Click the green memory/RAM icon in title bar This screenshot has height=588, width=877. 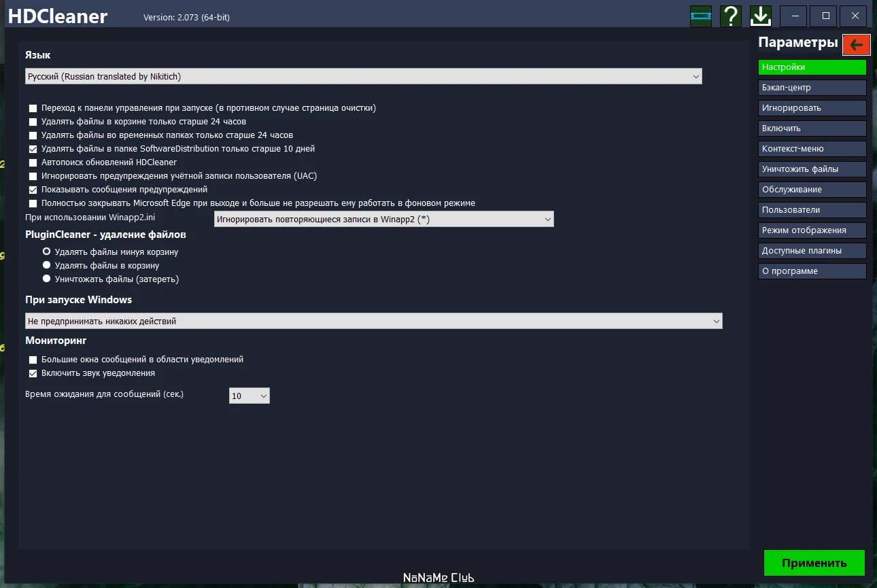tap(700, 16)
